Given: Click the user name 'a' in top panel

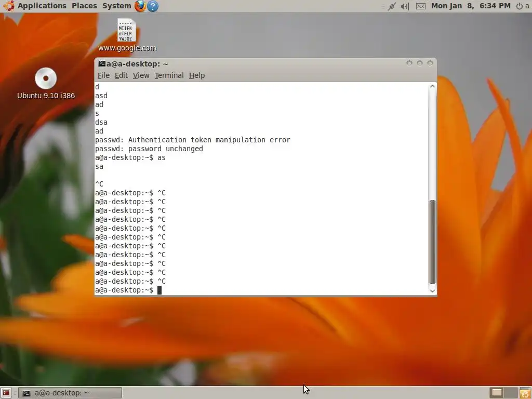Looking at the screenshot, I should [527, 6].
